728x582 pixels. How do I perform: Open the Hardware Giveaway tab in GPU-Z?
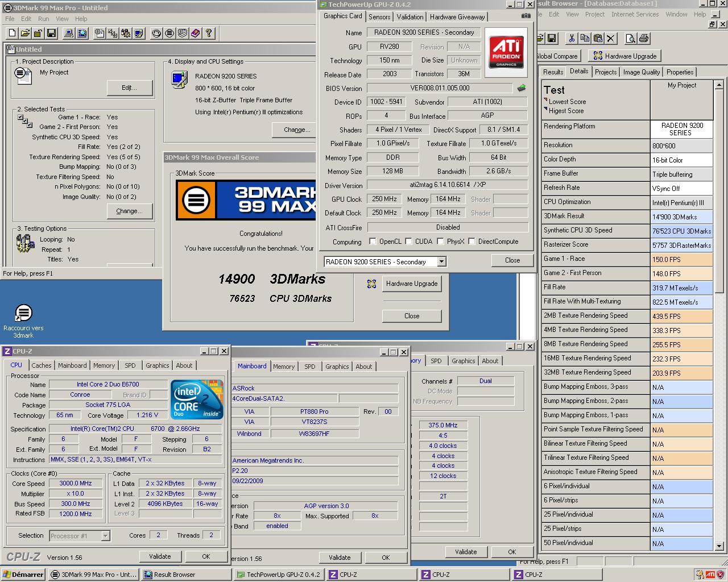point(457,17)
